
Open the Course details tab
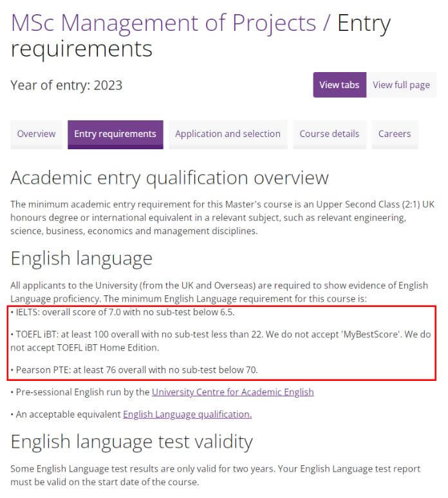[330, 134]
